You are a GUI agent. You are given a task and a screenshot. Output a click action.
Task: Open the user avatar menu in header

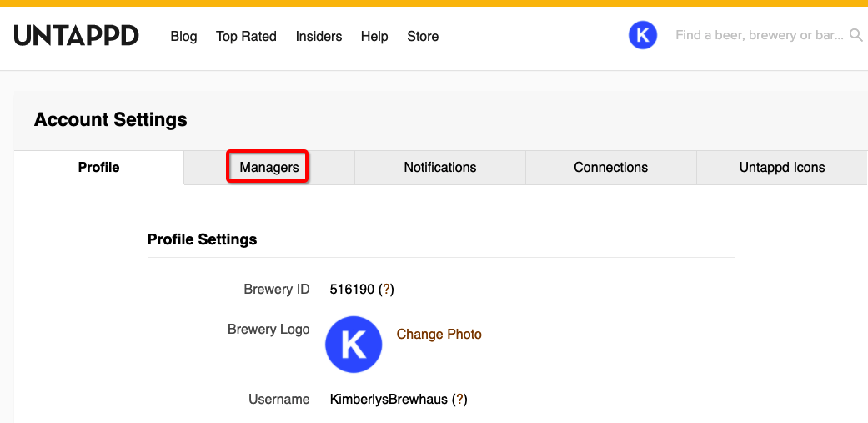[x=642, y=35]
